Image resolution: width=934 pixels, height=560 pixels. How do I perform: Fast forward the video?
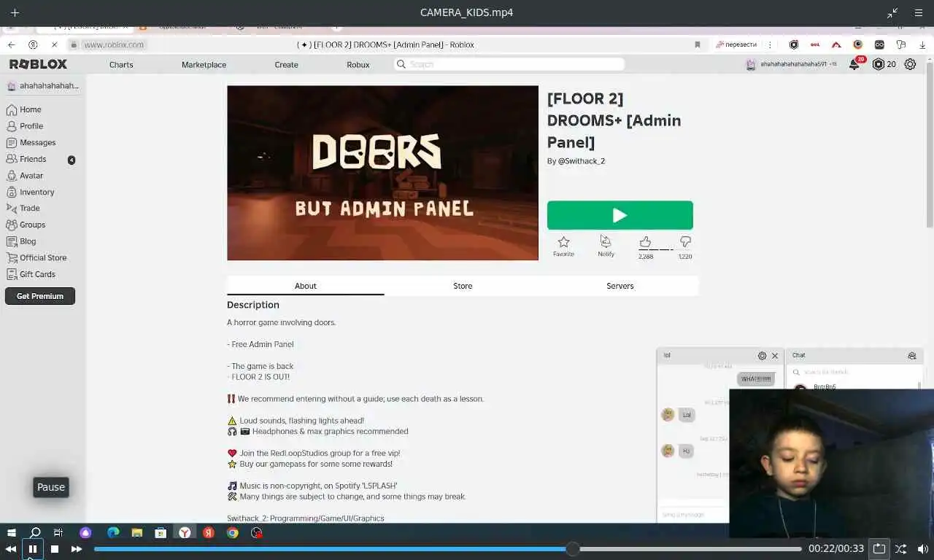tap(76, 549)
